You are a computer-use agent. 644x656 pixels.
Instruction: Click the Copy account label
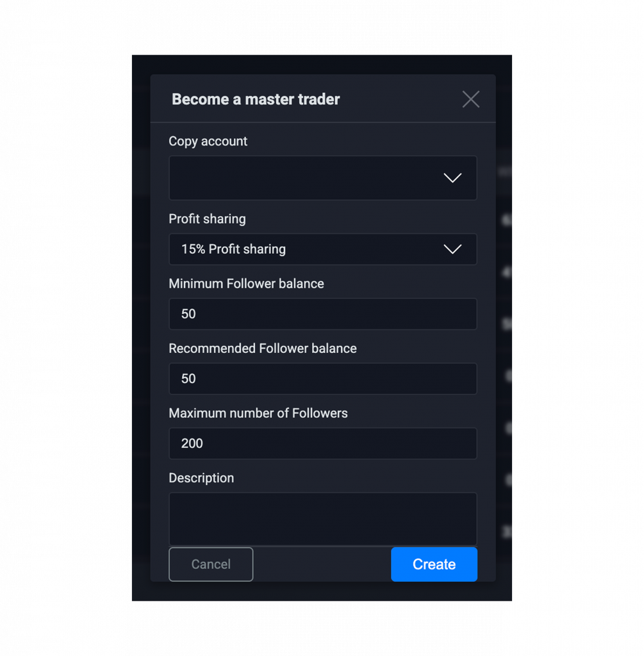click(208, 142)
